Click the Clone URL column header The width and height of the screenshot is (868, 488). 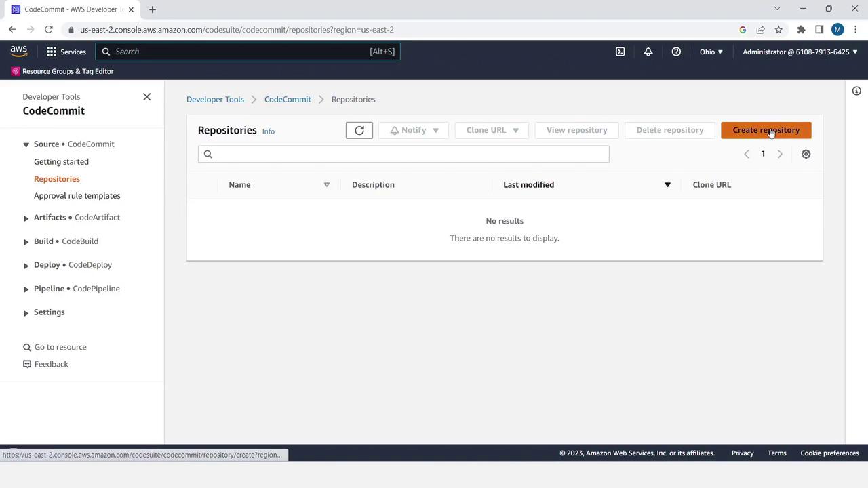point(712,185)
